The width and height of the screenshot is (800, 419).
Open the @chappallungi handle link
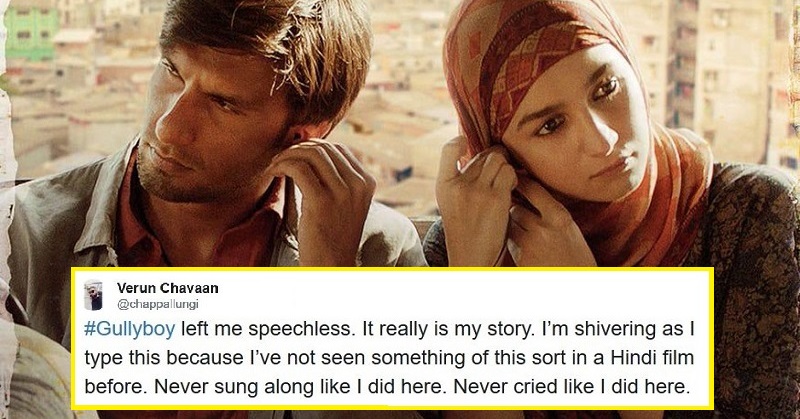(157, 304)
